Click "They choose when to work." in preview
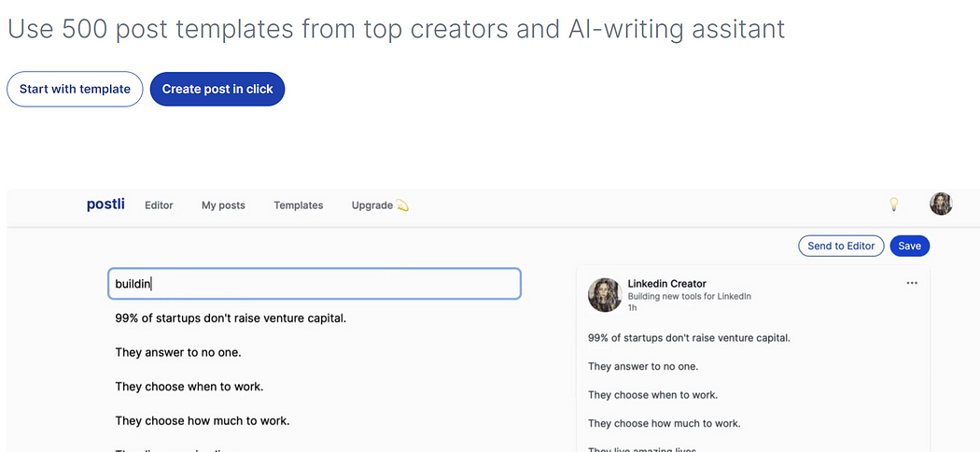The width and height of the screenshot is (980, 452). coord(653,395)
